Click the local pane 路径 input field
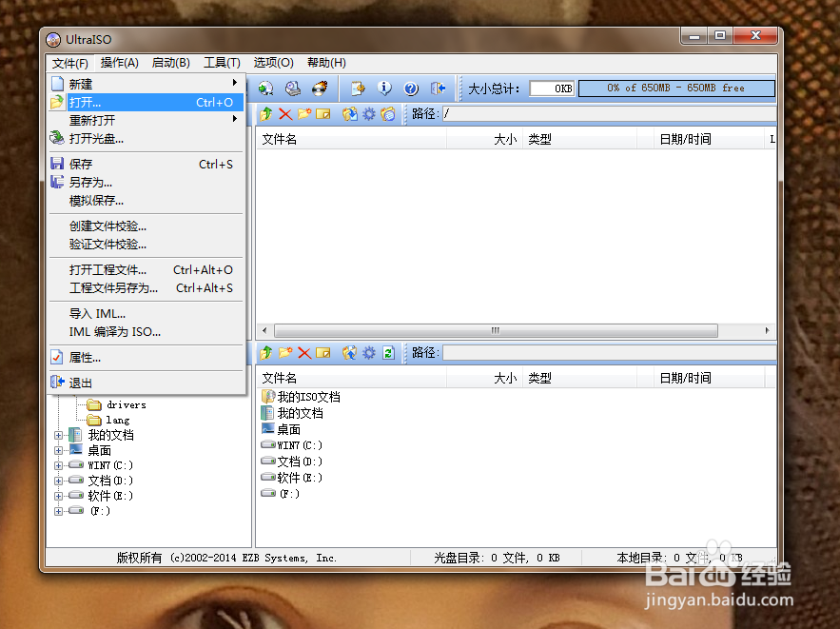The height and width of the screenshot is (629, 840). pyautogui.click(x=609, y=352)
